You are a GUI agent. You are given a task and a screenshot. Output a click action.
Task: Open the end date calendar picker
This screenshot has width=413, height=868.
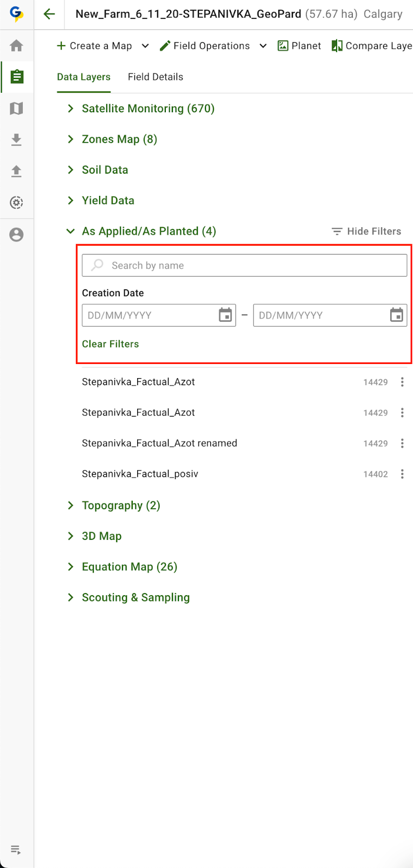pos(397,315)
